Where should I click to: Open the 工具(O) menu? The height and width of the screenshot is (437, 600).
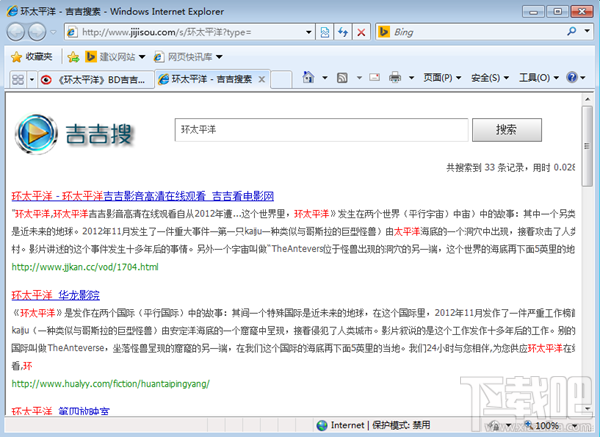(539, 78)
